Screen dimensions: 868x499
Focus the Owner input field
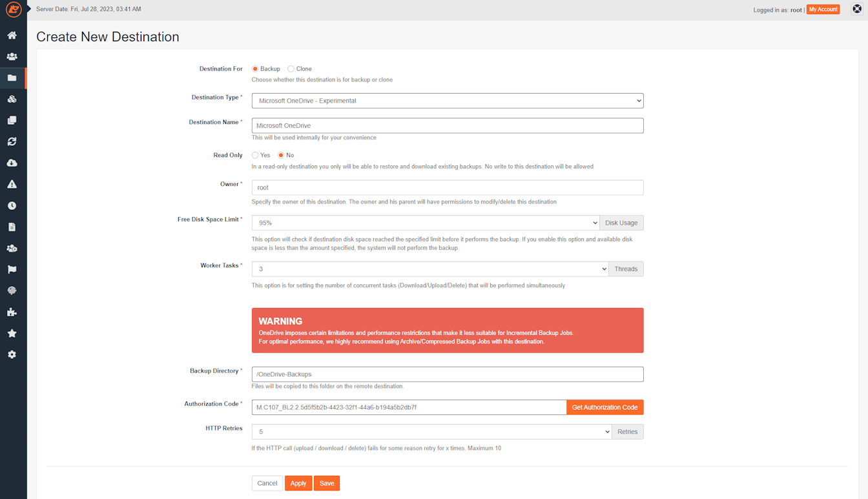point(448,187)
